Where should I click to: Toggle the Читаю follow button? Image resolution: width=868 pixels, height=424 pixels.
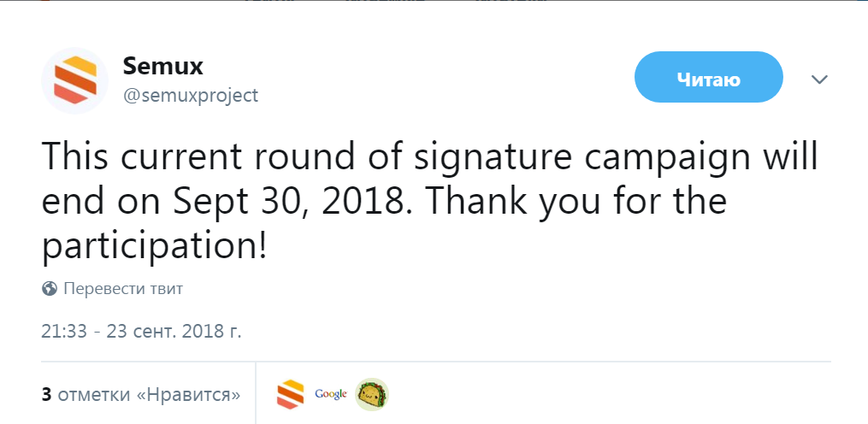pos(709,78)
